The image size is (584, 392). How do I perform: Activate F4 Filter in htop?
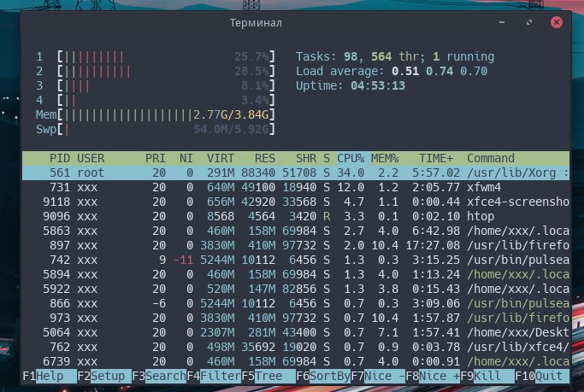(x=214, y=376)
